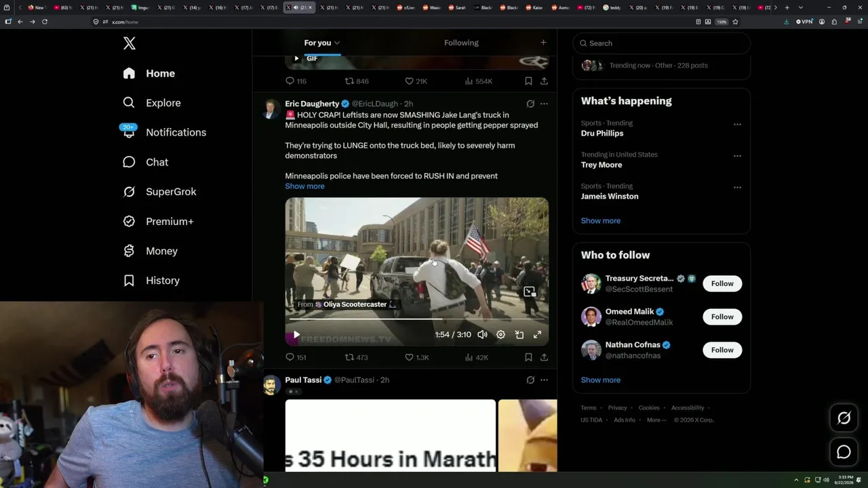Reply to the post with 151 replies
The image size is (868, 488).
tap(296, 357)
